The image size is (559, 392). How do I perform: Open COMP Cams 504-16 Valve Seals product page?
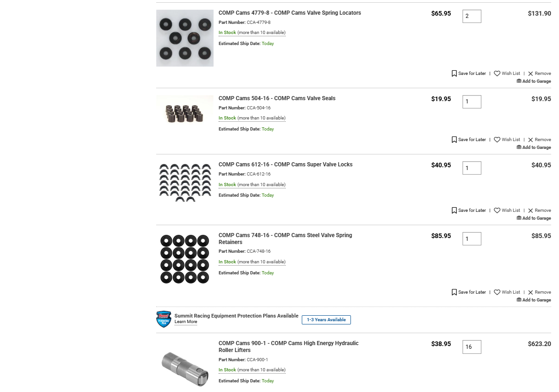point(277,98)
